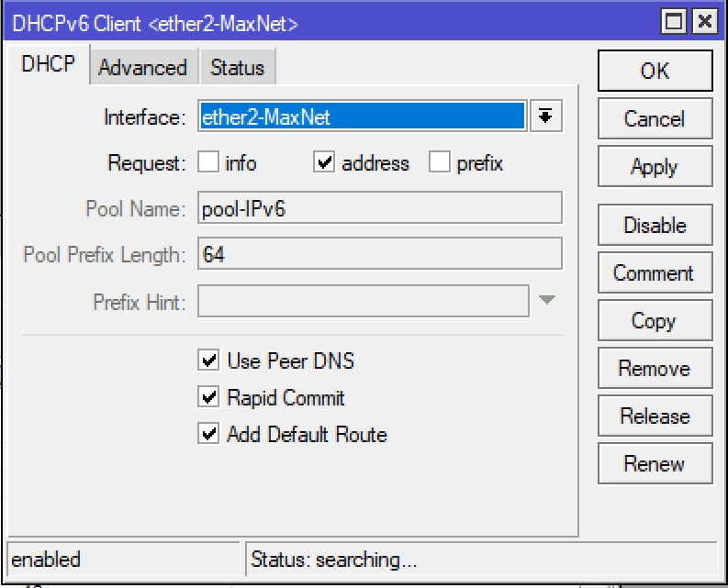Switch to the Advanced tab
This screenshot has height=588, width=728.
[x=143, y=67]
